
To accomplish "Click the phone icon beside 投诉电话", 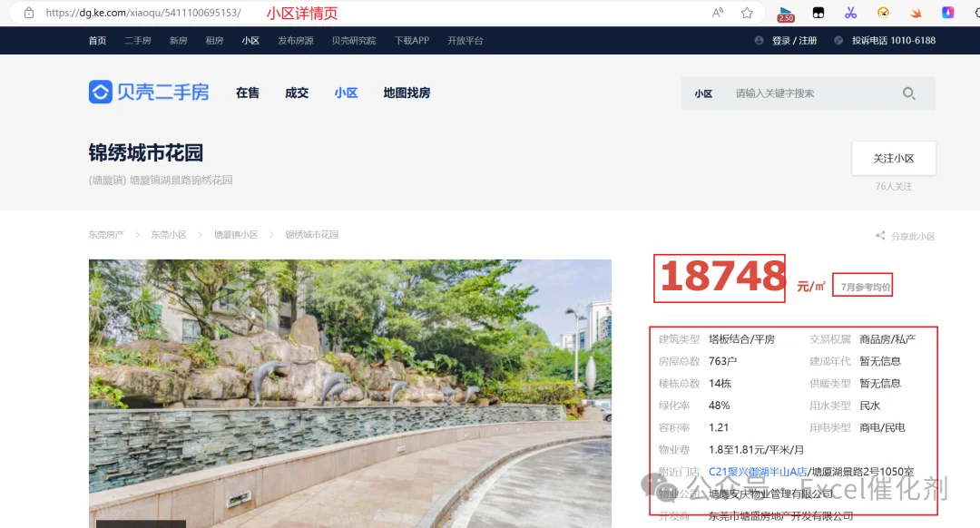I will 838,40.
